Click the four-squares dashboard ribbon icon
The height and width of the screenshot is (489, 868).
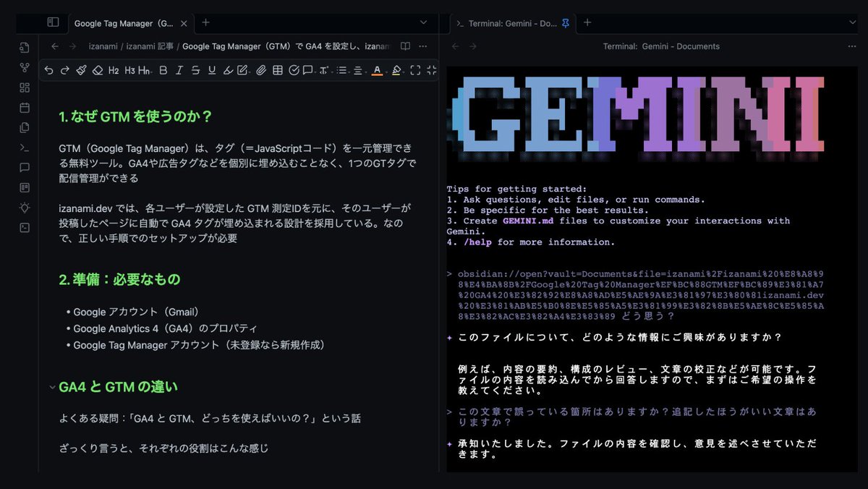(x=25, y=88)
